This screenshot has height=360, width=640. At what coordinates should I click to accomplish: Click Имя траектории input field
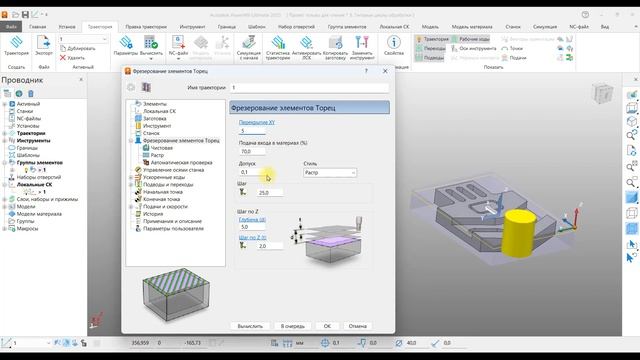point(309,87)
